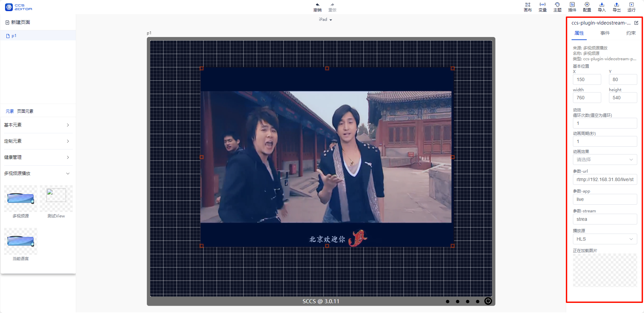644x313 pixels.
Task: Click the top-left resize handle of video
Action: 201,68
